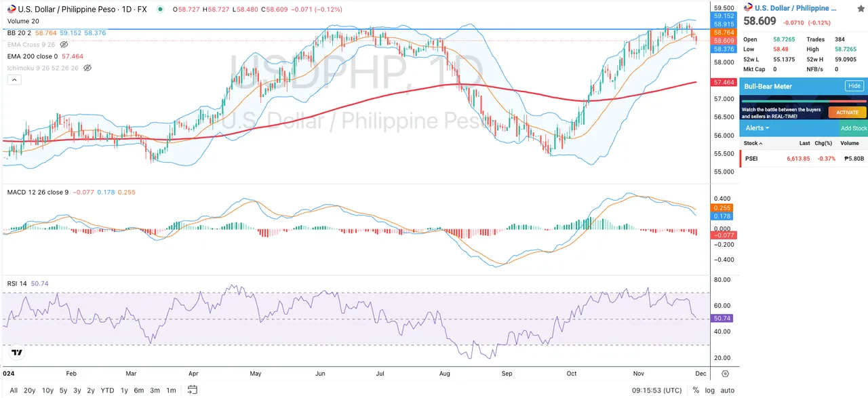Open timezone menu showing 09:15:53 (UTC)

click(x=657, y=390)
